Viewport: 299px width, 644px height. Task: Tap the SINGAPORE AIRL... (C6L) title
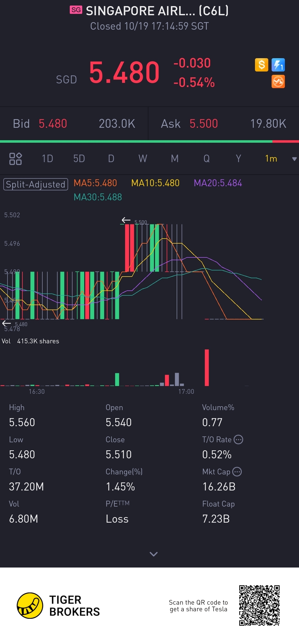(x=157, y=11)
